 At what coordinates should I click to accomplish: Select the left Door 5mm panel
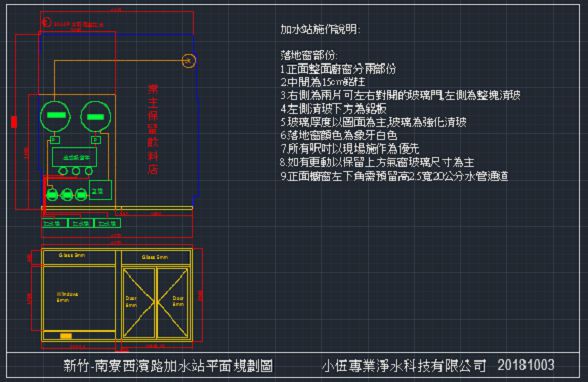139,303
